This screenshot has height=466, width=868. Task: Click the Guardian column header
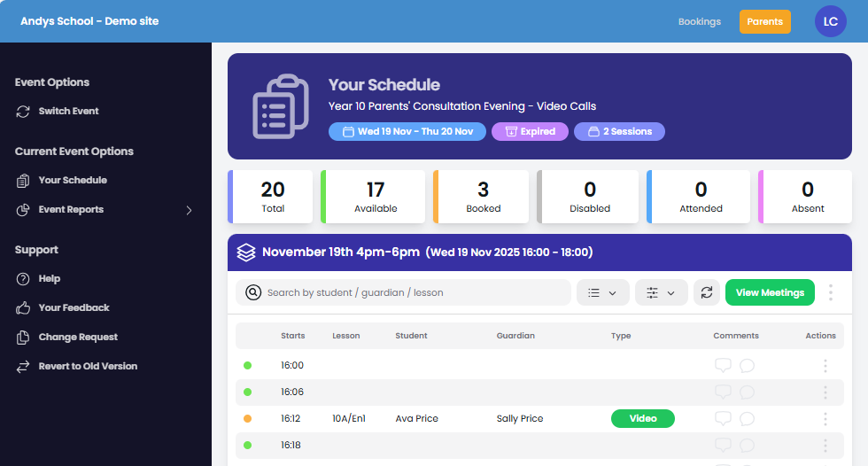pos(515,336)
